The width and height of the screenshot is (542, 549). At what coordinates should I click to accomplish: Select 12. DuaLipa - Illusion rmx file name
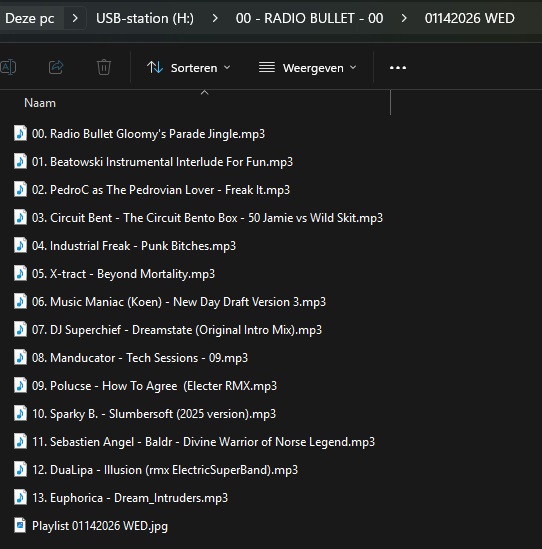click(x=165, y=470)
